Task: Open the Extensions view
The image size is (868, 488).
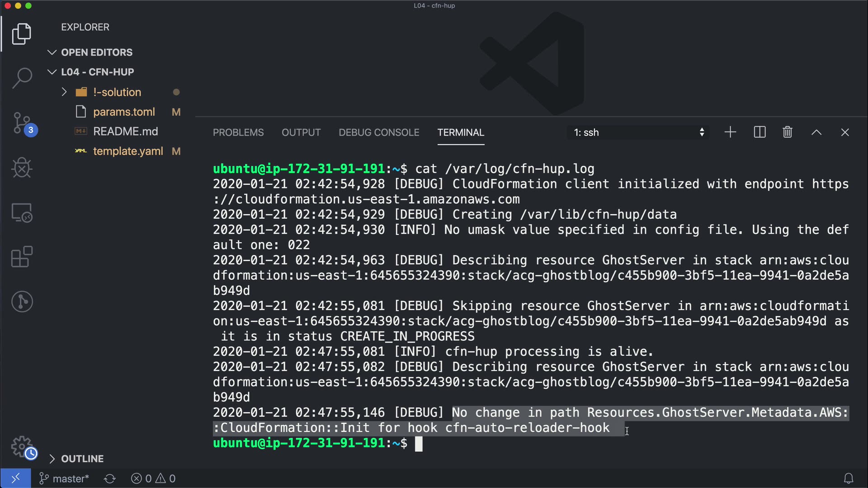Action: 21,257
